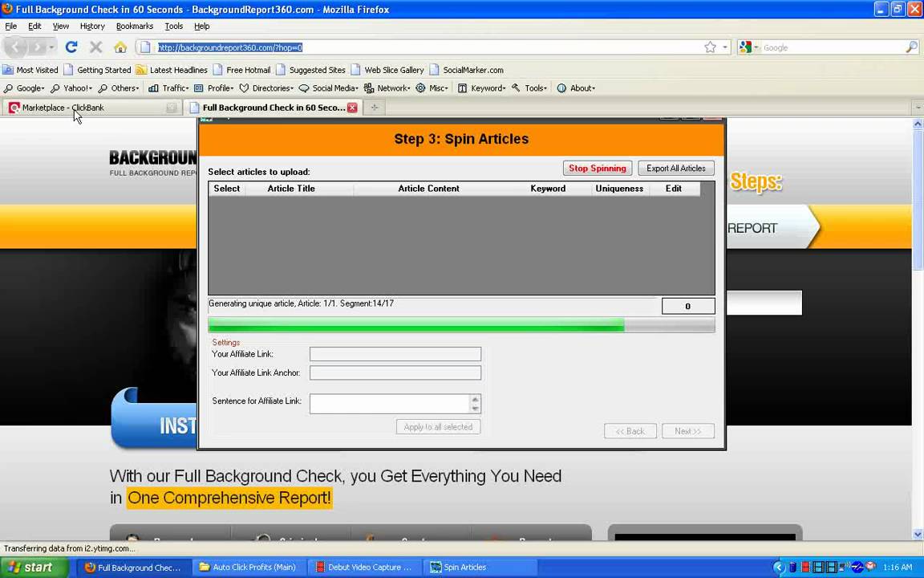Screen dimensions: 924x578
Task: Click the green spinning progress bar
Action: pos(461,325)
